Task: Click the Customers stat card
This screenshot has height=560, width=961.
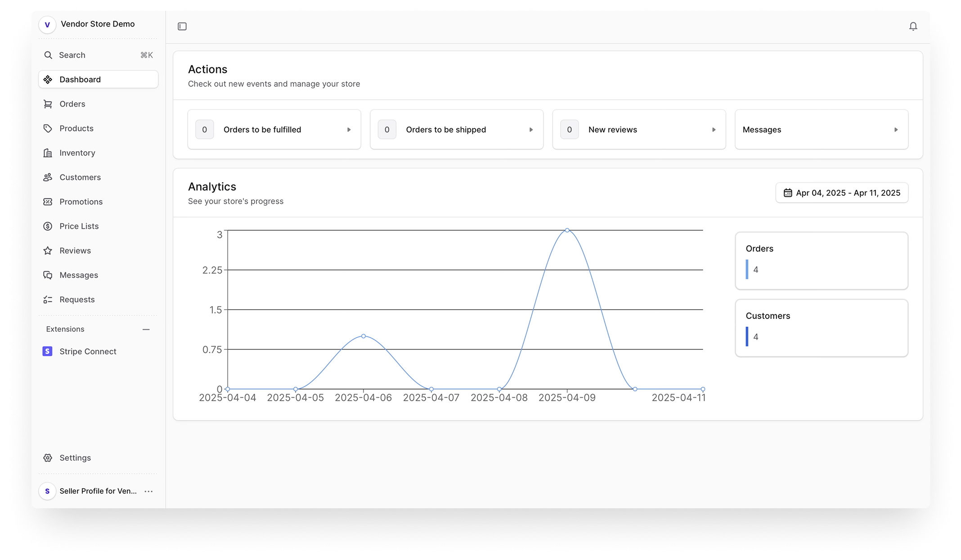Action: (822, 328)
